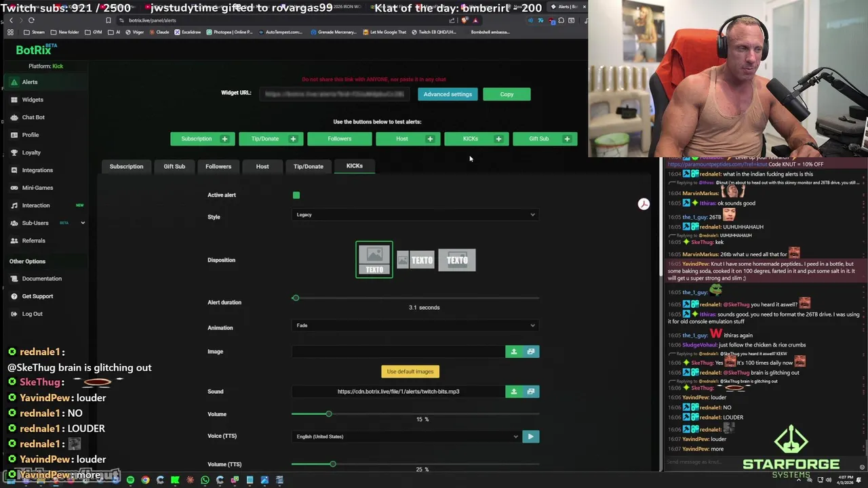868x488 pixels.
Task: Open Mini-Games in the sidebar
Action: tap(37, 188)
